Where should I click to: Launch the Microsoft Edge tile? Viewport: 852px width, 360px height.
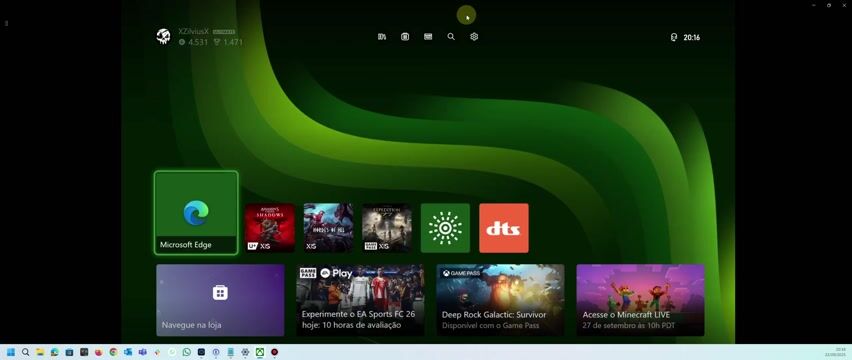[196, 213]
